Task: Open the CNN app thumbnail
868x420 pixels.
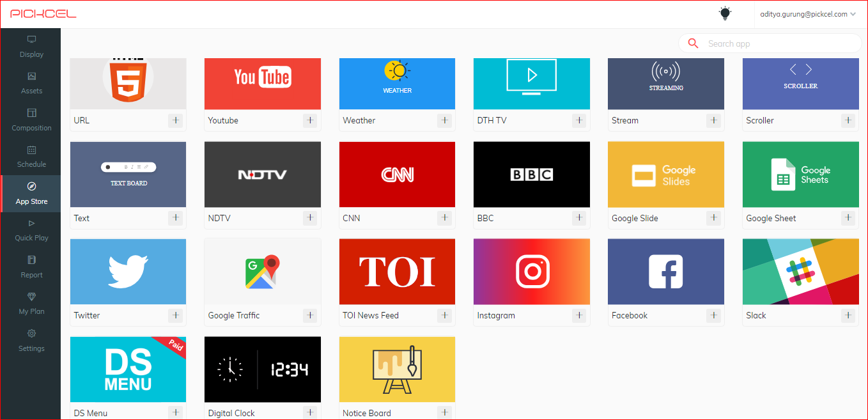Action: coord(397,175)
